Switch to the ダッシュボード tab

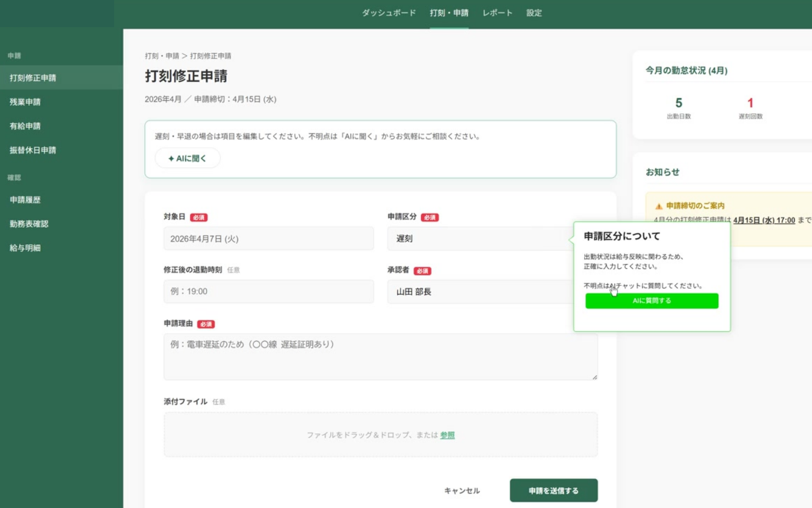(x=389, y=13)
